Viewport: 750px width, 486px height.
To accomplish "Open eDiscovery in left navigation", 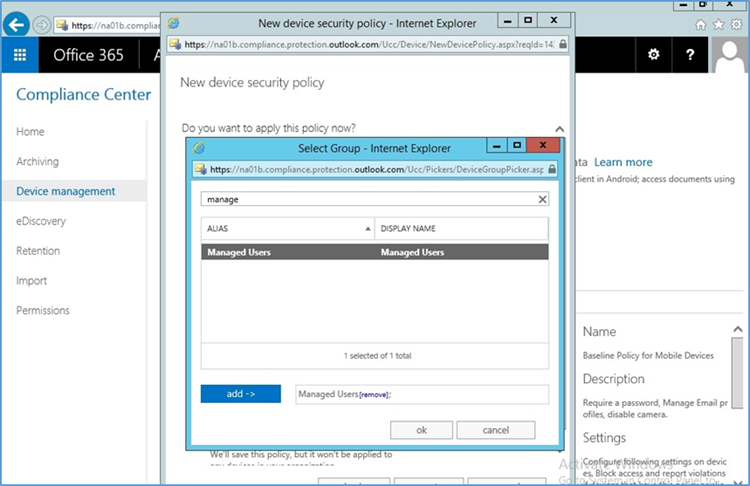I will [41, 221].
